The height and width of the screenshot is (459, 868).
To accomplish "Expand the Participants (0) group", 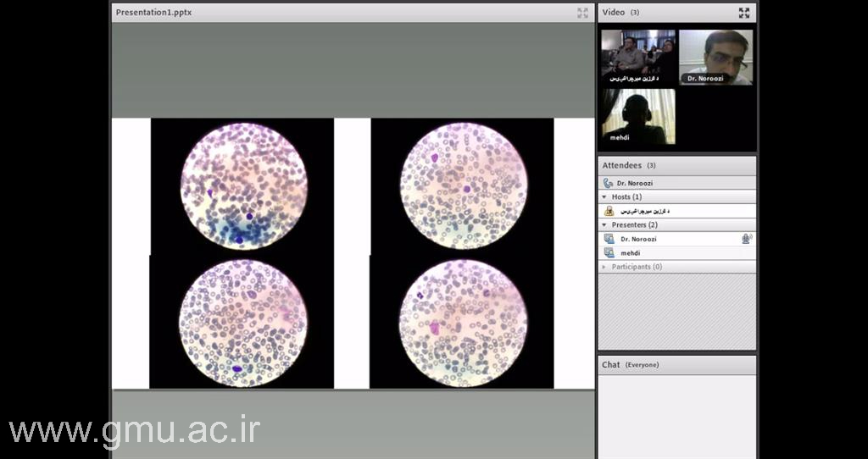I will tap(604, 267).
